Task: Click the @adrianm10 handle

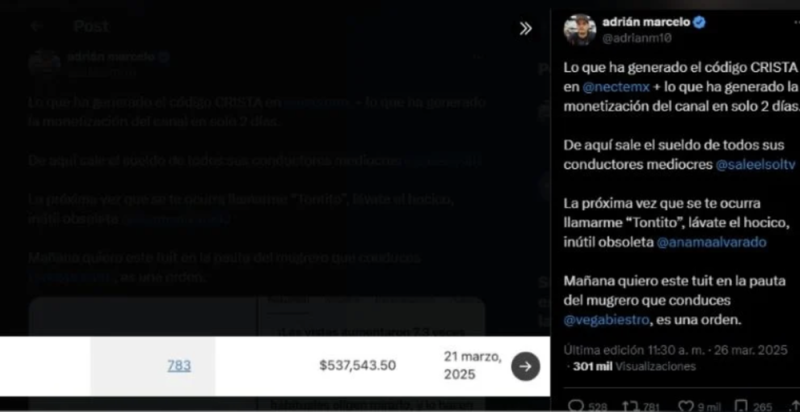Action: (637, 38)
